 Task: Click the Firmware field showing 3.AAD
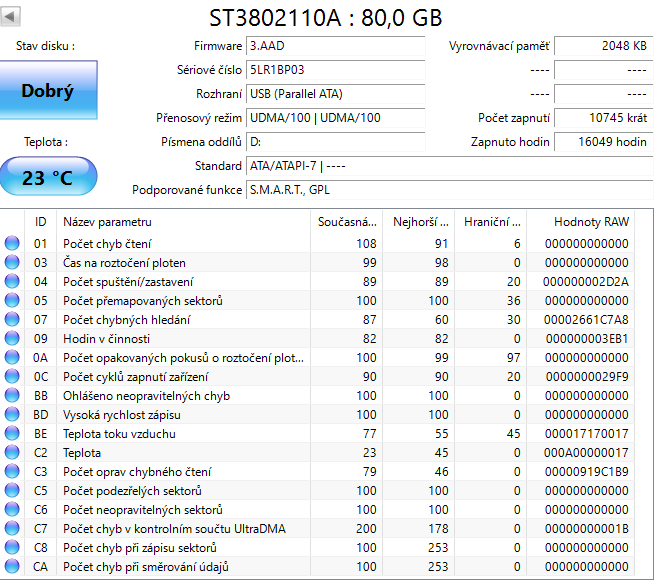(x=336, y=46)
